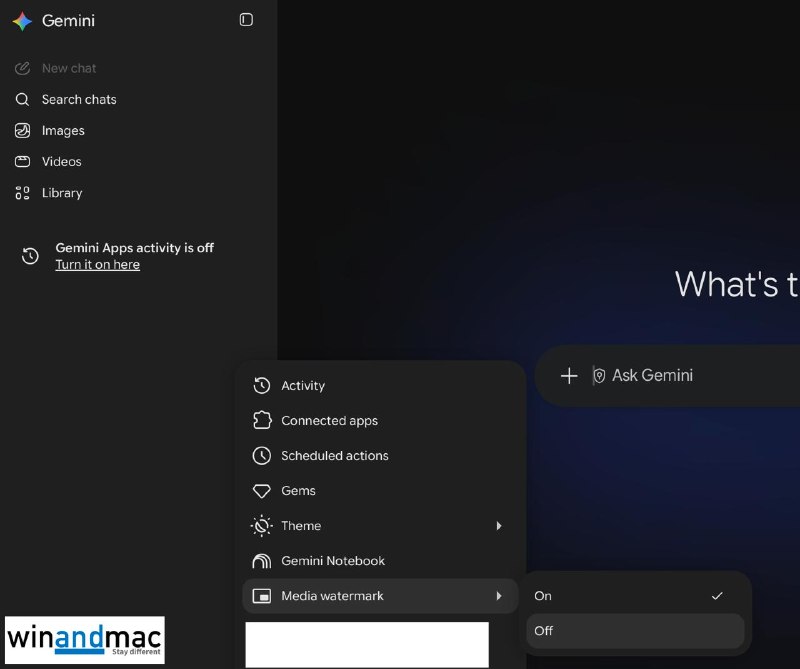Go to Images section
The width and height of the screenshot is (800, 669).
63,131
